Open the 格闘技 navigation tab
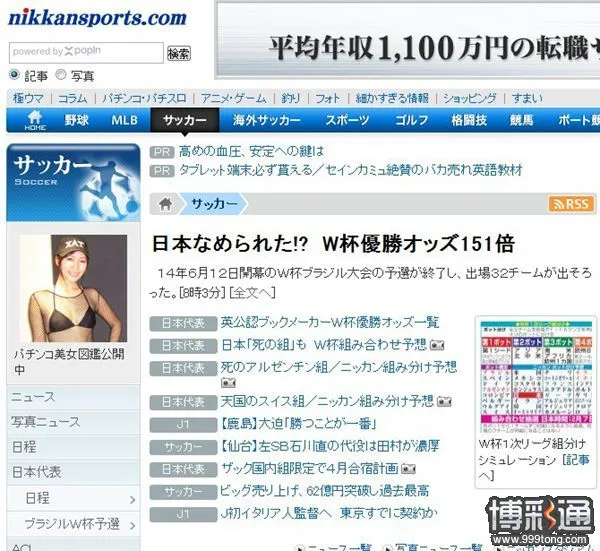Image resolution: width=600 pixels, height=551 pixels. click(469, 120)
